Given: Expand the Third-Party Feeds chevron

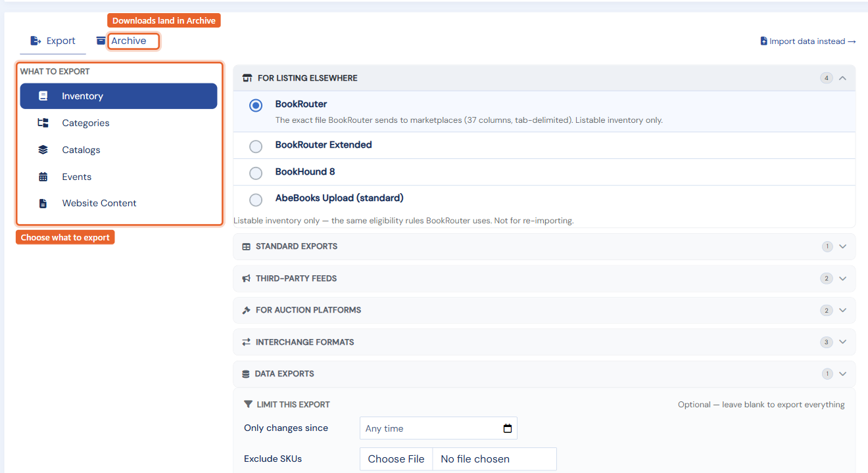Looking at the screenshot, I should (842, 279).
